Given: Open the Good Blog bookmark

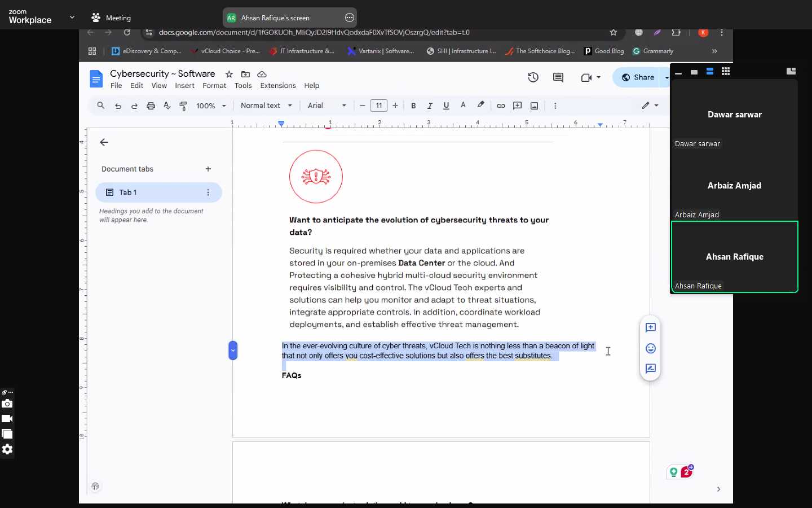Looking at the screenshot, I should [x=604, y=51].
